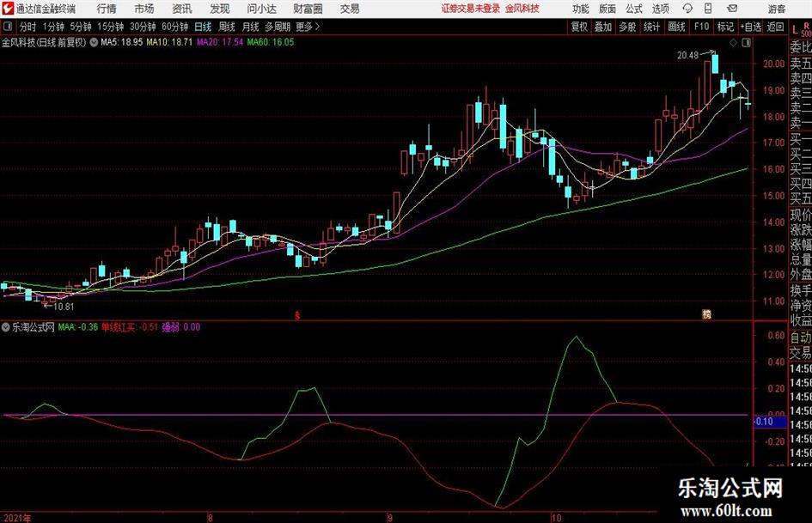Switch to the 分时 chart tab
This screenshot has width=812, height=523.
(27, 27)
